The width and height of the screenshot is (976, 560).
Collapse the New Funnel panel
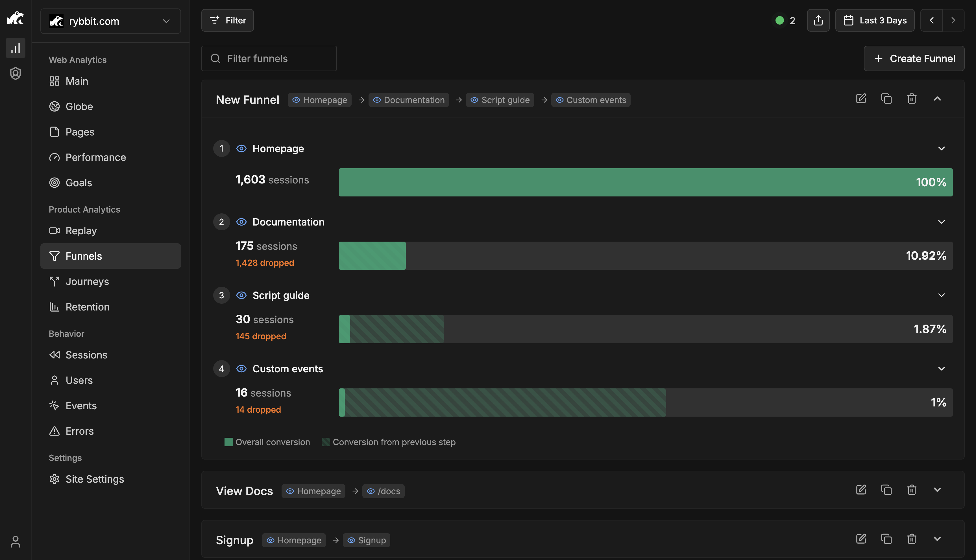click(x=937, y=99)
